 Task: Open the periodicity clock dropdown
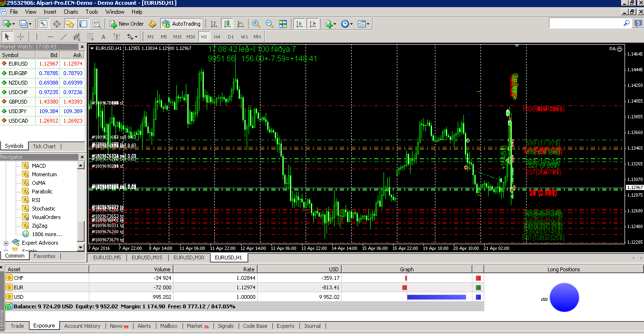point(347,24)
